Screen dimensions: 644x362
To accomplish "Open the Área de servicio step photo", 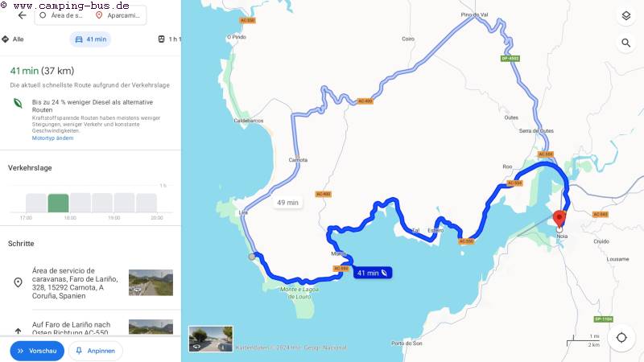I will click(151, 282).
